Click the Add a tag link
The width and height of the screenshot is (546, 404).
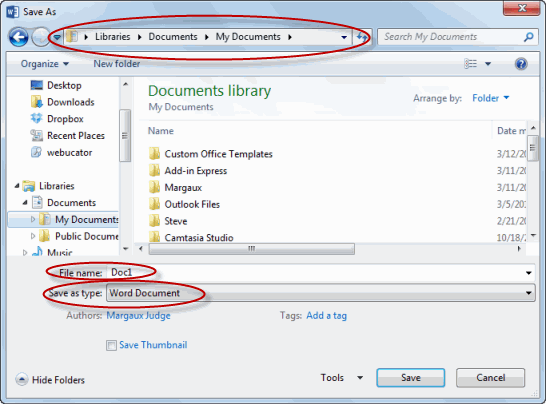pyautogui.click(x=326, y=316)
